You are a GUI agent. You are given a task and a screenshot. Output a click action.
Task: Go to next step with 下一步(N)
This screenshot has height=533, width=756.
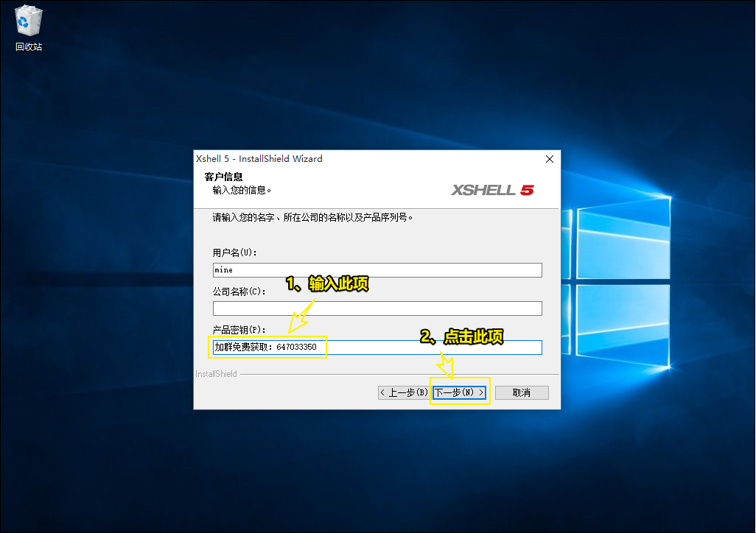(x=459, y=392)
